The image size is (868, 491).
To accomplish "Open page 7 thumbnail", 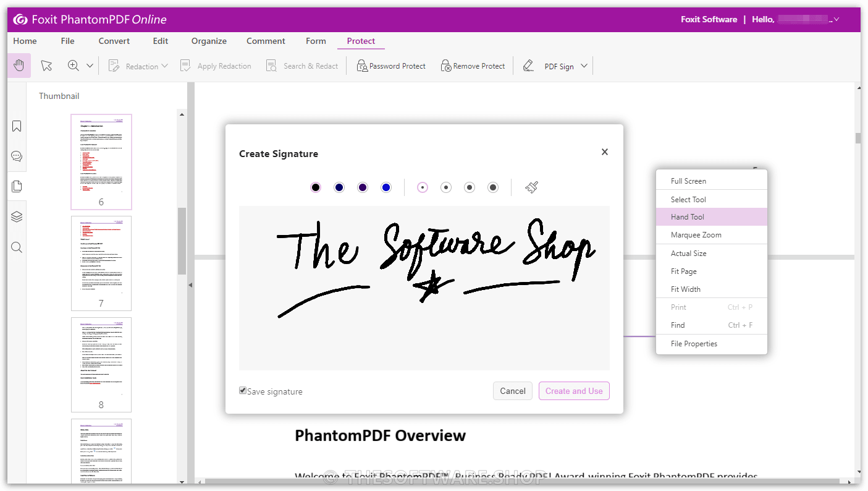I will (101, 263).
